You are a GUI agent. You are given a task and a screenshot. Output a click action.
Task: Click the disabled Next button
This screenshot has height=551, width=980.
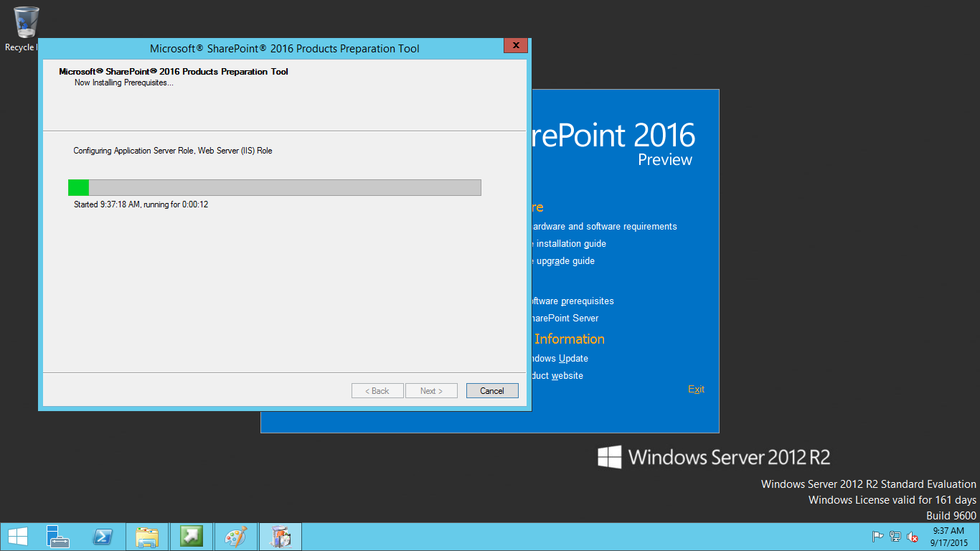click(x=431, y=391)
